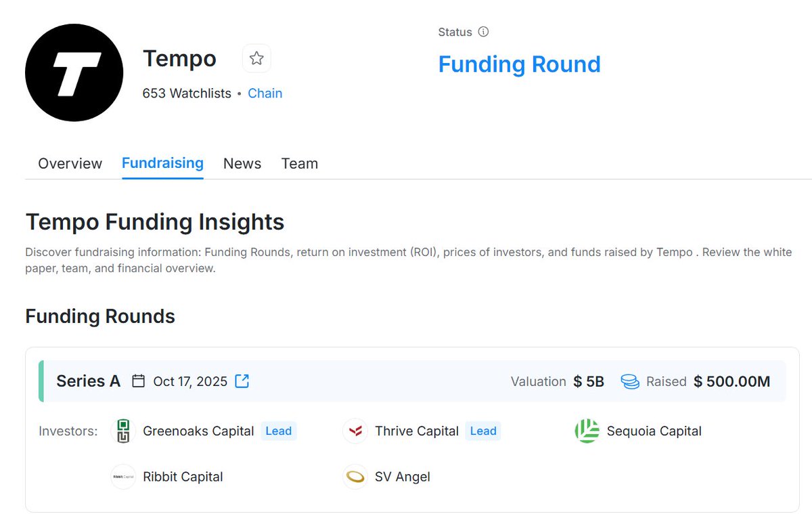
Task: Click the Sequoia Capital green logo
Action: 587,431
